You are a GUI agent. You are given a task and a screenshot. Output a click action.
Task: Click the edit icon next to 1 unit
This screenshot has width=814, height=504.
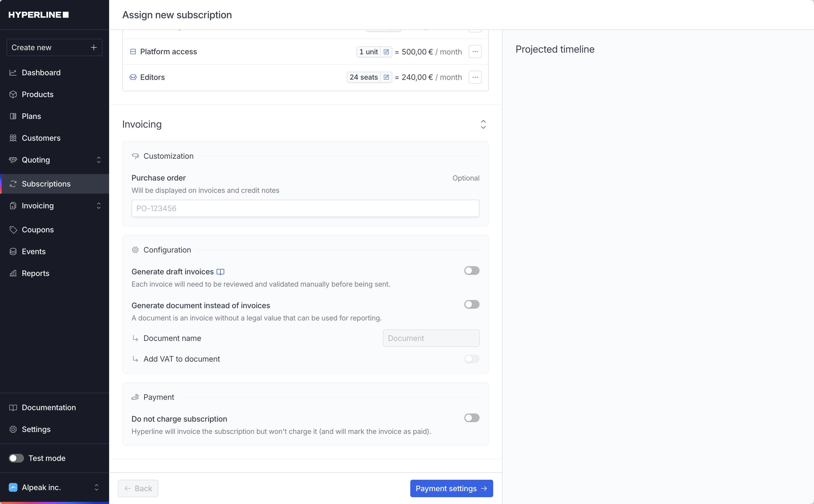[x=386, y=52]
